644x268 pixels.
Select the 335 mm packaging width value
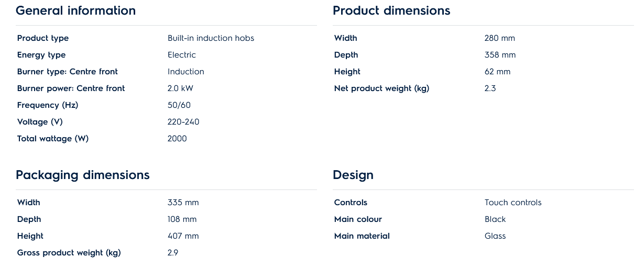click(x=183, y=203)
